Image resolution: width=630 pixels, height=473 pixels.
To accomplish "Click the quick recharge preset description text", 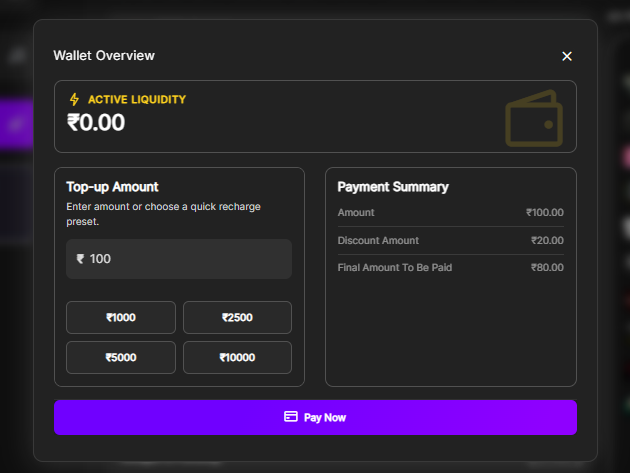I will pos(164,214).
